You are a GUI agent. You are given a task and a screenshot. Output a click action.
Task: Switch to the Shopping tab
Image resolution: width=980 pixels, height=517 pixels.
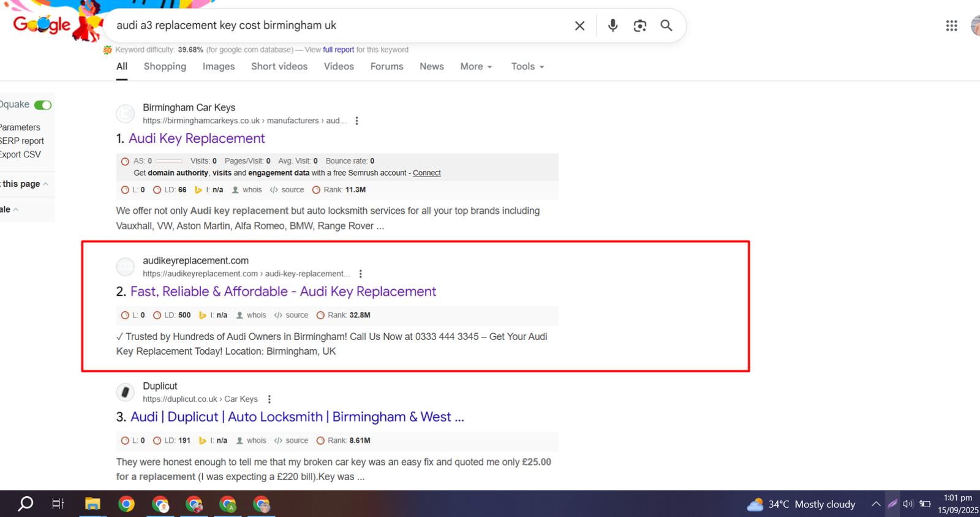coord(165,67)
